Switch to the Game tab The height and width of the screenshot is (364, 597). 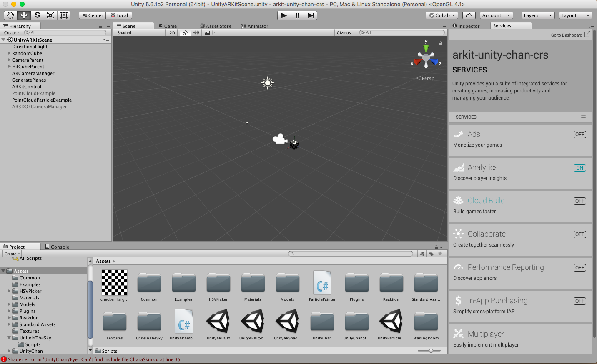[168, 26]
